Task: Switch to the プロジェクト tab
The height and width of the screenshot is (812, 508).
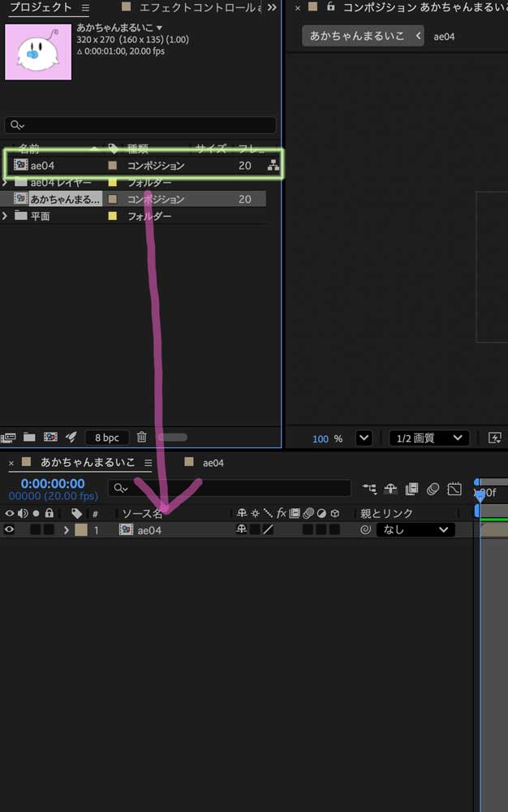Action: tap(41, 7)
